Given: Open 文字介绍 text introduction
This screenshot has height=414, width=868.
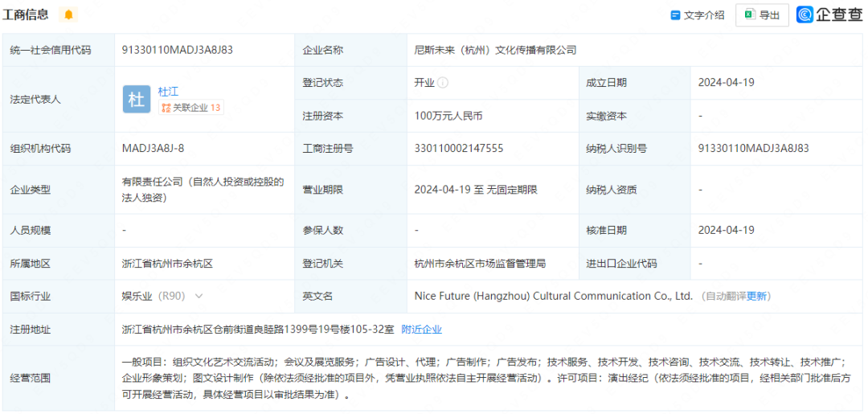Looking at the screenshot, I should [x=698, y=15].
